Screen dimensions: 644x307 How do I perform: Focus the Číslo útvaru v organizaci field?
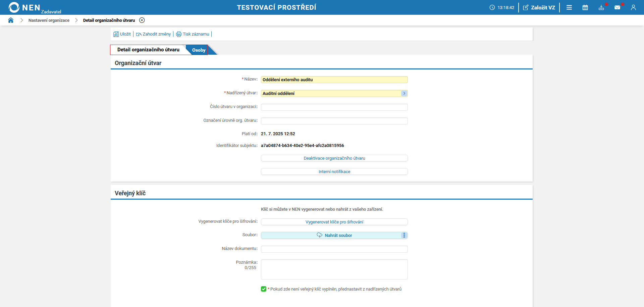(334, 107)
